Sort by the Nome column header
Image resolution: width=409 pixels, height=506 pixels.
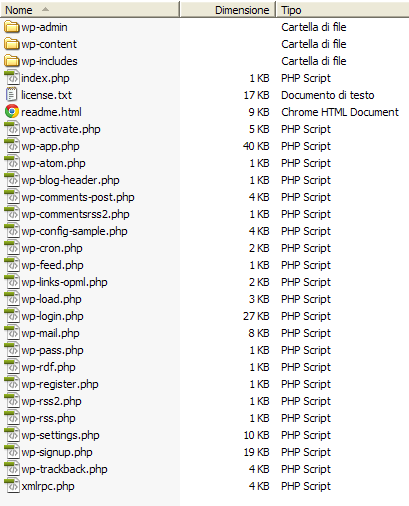coord(90,10)
